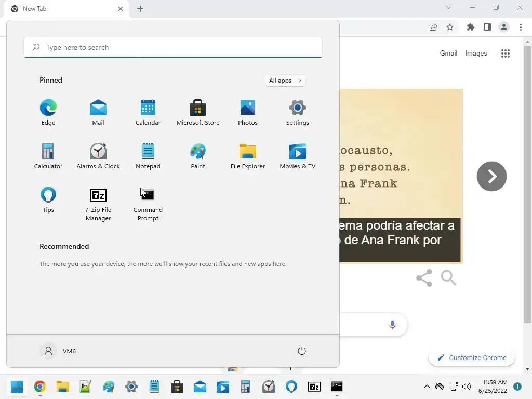Launch Calendar from Start menu
Image resolution: width=532 pixels, height=399 pixels.
coord(148,113)
